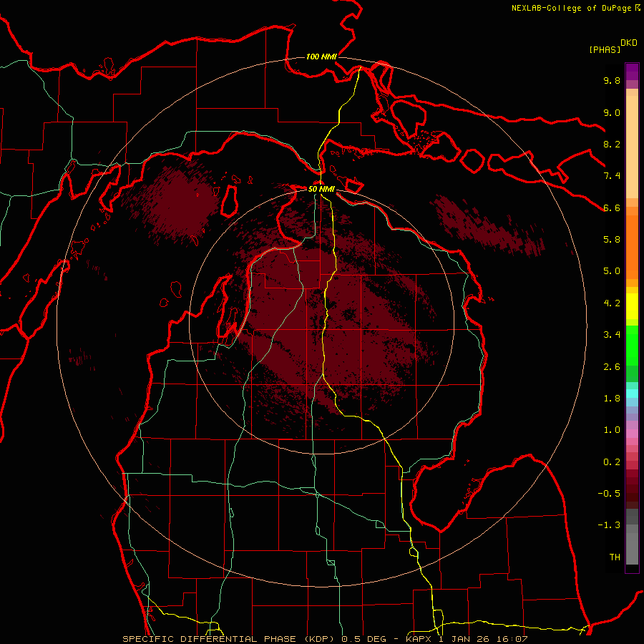Click the 100 NMI range ring label
This screenshot has width=644, height=644.
click(x=321, y=57)
